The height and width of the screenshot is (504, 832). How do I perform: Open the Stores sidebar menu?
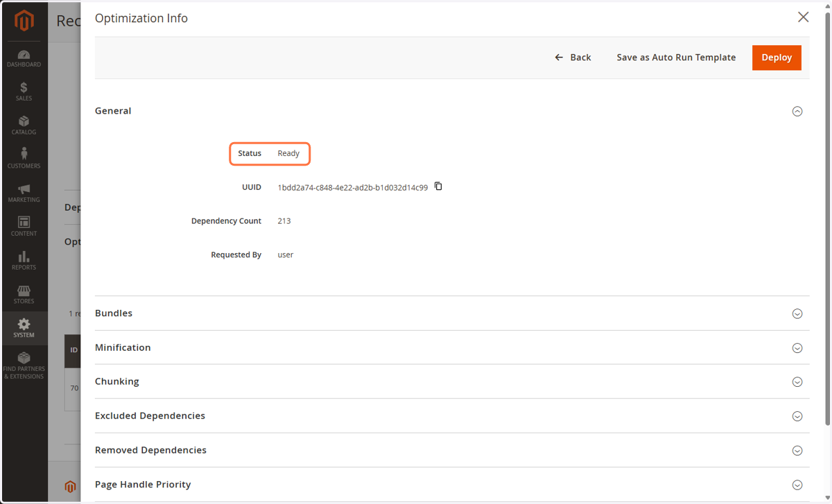click(24, 295)
